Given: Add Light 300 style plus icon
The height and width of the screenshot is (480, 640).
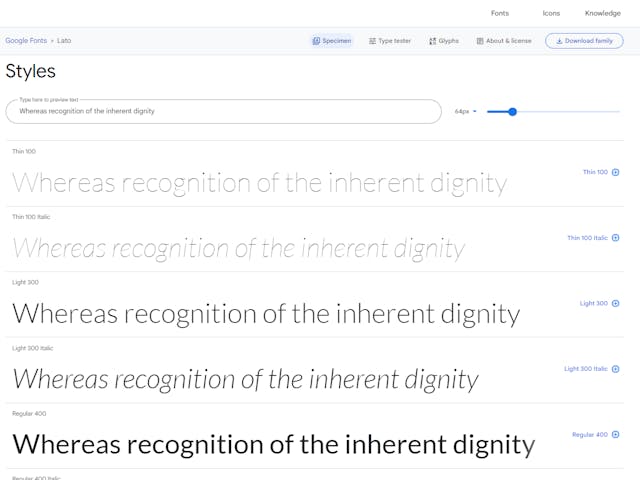Looking at the screenshot, I should tap(616, 303).
